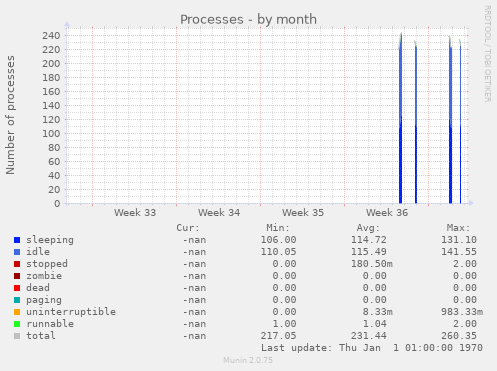This screenshot has width=497, height=371.
Task: Click the zombie legend color swatch
Action: 17,276
